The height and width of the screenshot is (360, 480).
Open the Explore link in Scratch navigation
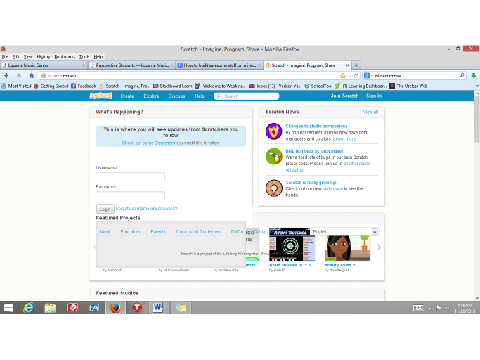click(151, 96)
